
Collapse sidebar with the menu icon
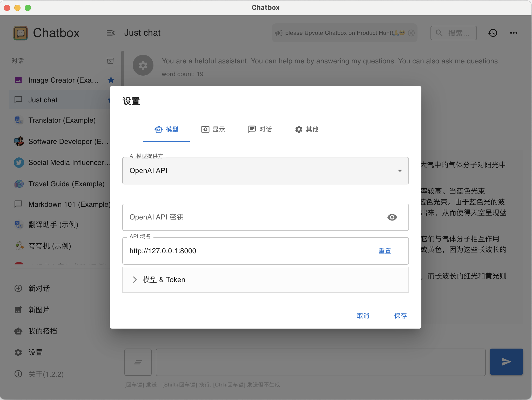[110, 33]
